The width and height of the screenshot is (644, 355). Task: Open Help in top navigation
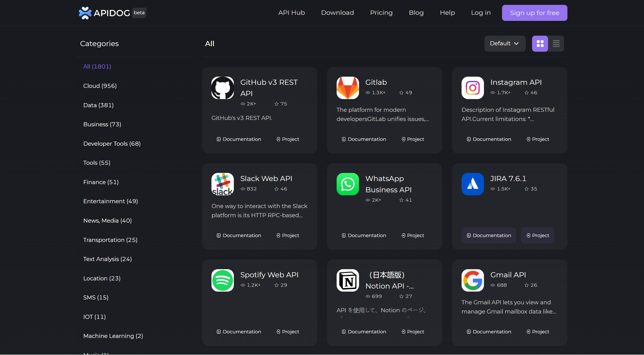coord(447,13)
